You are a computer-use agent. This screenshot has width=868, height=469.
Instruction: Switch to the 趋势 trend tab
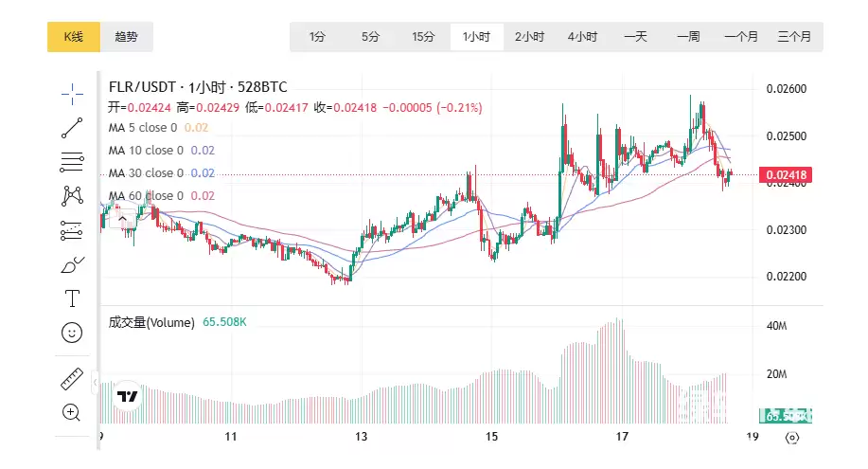[x=126, y=37]
